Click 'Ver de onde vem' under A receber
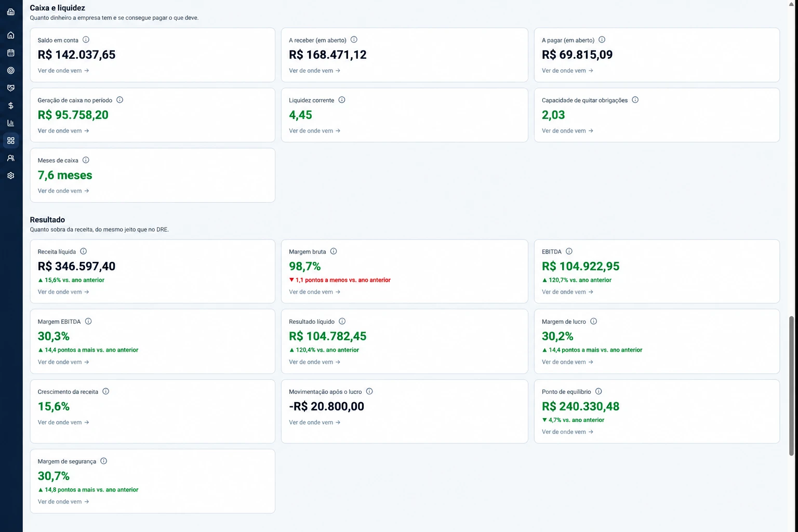 pos(315,71)
